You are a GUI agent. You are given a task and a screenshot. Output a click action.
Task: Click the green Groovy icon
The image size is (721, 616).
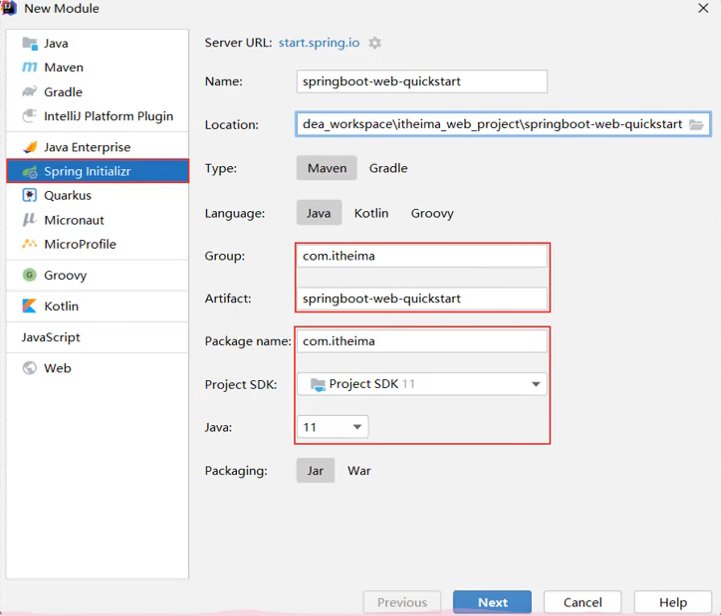click(x=30, y=275)
